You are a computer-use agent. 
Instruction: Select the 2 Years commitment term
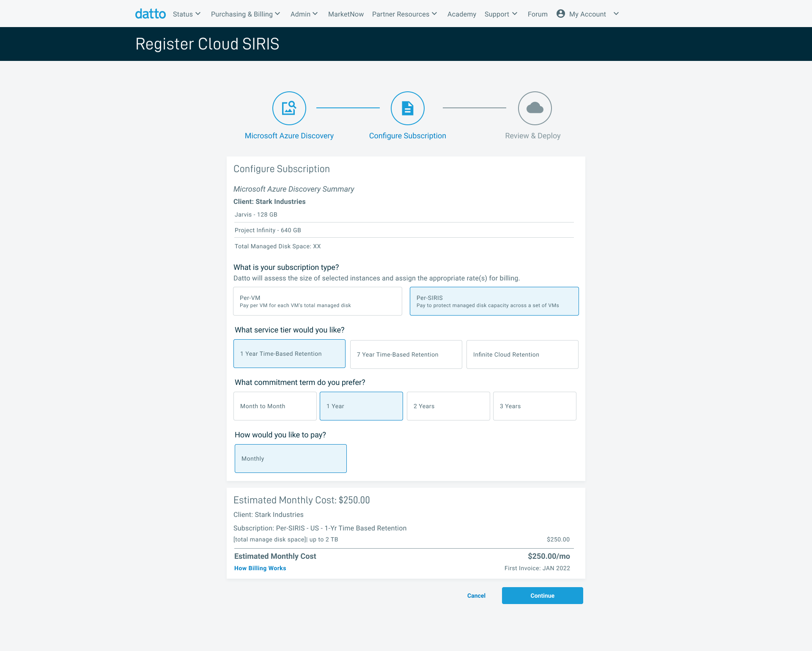[x=448, y=406]
